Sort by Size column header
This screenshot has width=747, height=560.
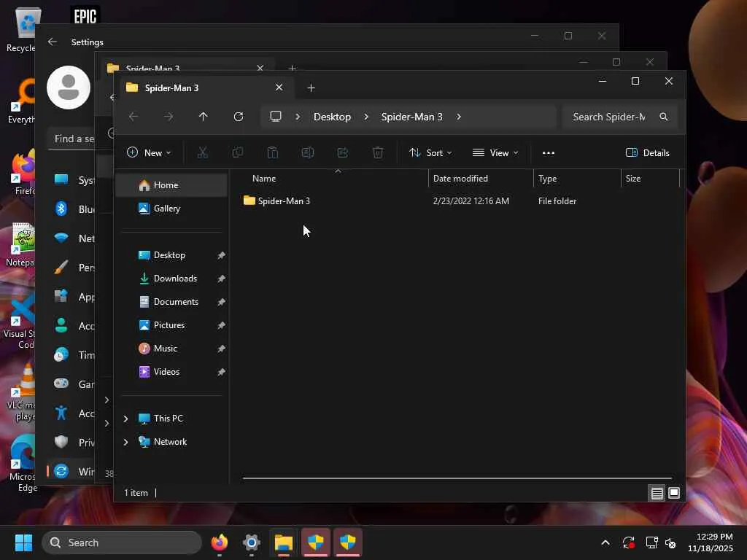pyautogui.click(x=632, y=179)
